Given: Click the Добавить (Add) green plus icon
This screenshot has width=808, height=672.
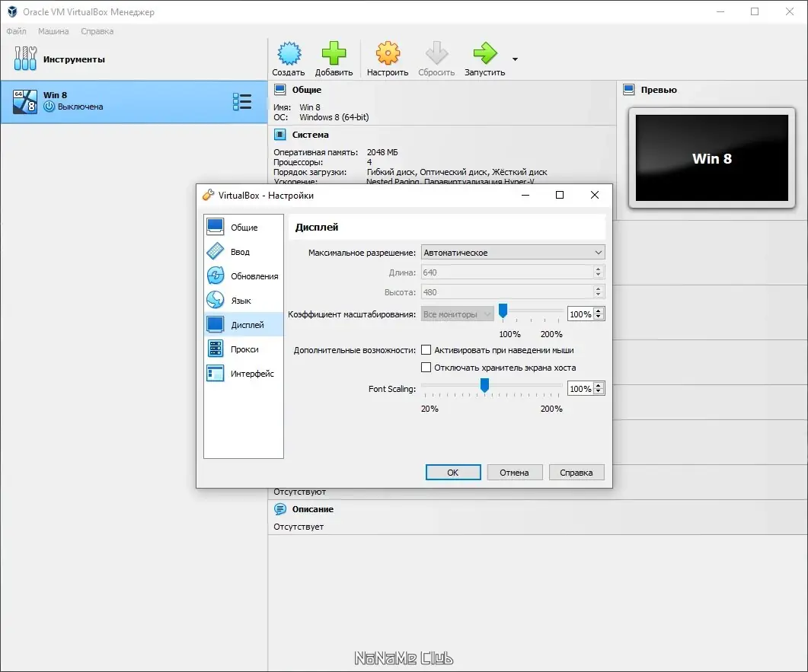Looking at the screenshot, I should (334, 53).
